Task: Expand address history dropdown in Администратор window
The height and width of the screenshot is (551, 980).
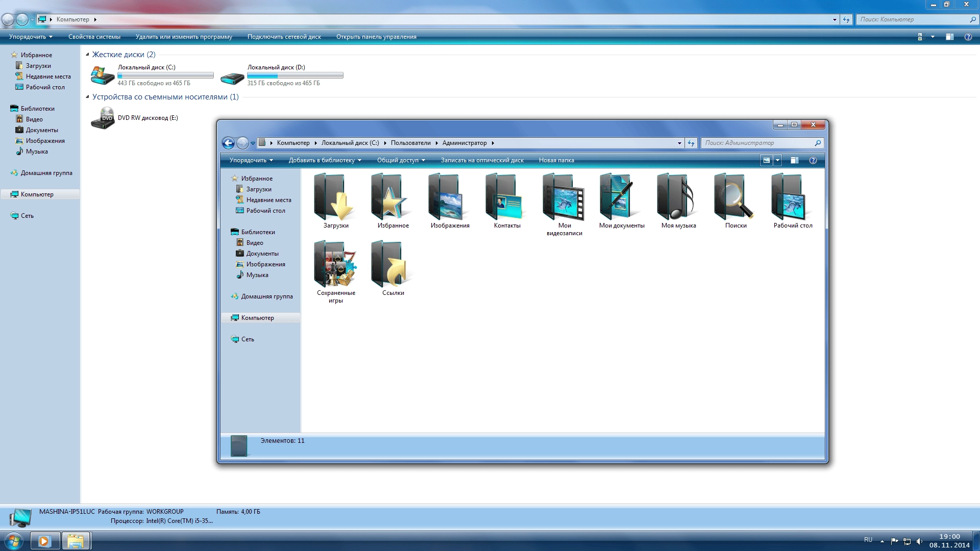Action: pyautogui.click(x=679, y=143)
